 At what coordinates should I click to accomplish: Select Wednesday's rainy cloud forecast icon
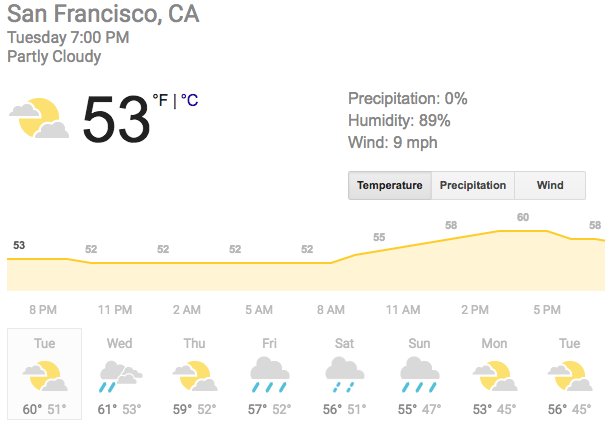120,376
